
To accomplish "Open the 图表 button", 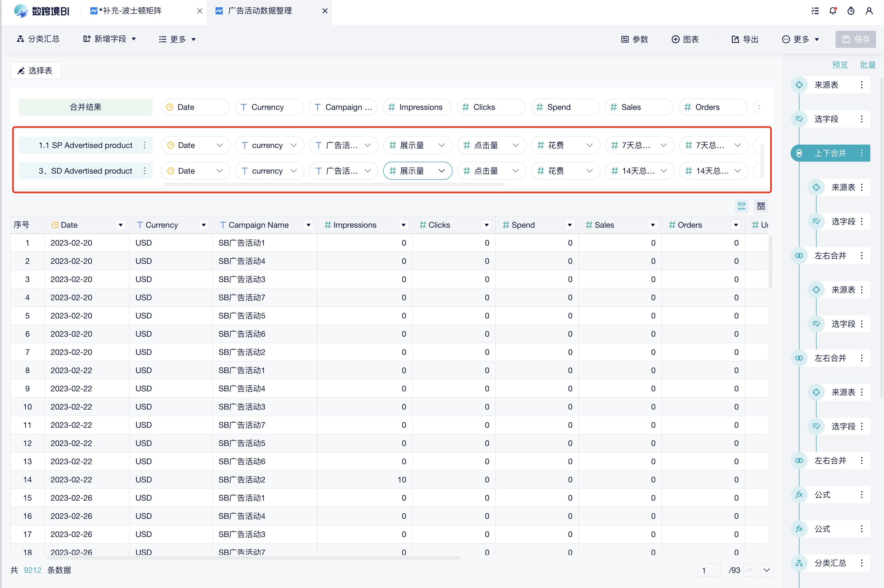I will [685, 39].
